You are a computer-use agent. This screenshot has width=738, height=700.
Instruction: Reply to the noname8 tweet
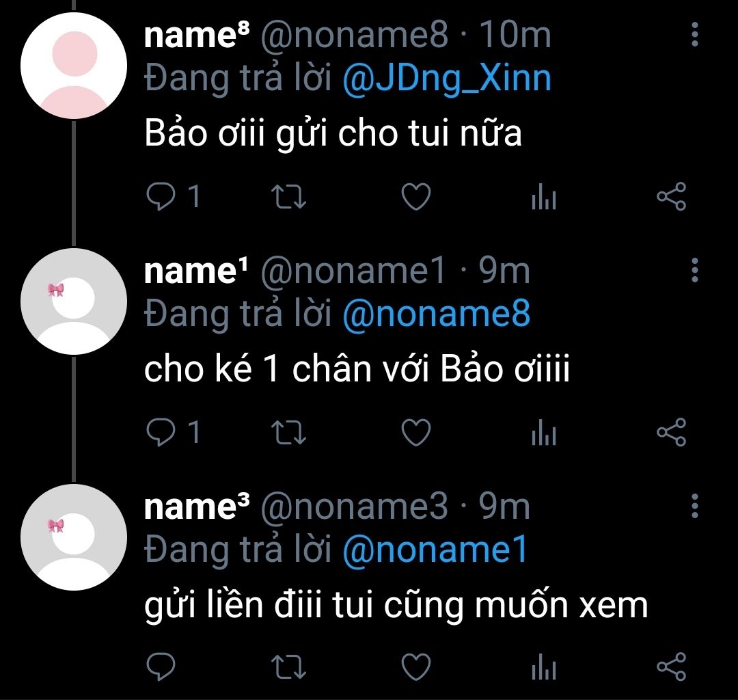click(x=161, y=198)
